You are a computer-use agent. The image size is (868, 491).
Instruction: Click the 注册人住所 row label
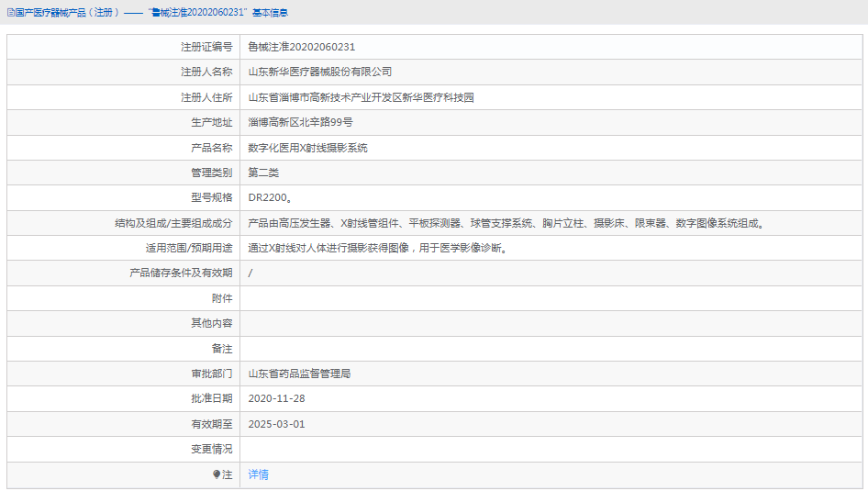tap(206, 97)
